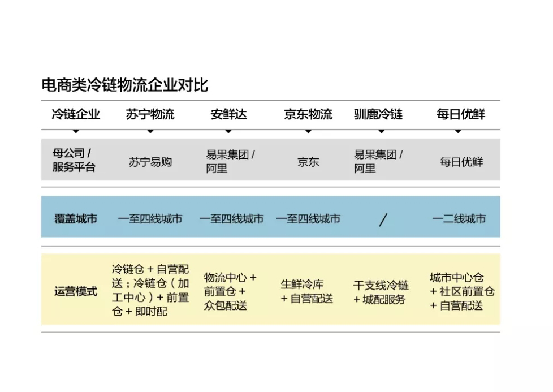553x392 pixels.
Task: Click 苏宁物流's 冷链仓 + 自营配送 operating model
Action: tap(150, 290)
